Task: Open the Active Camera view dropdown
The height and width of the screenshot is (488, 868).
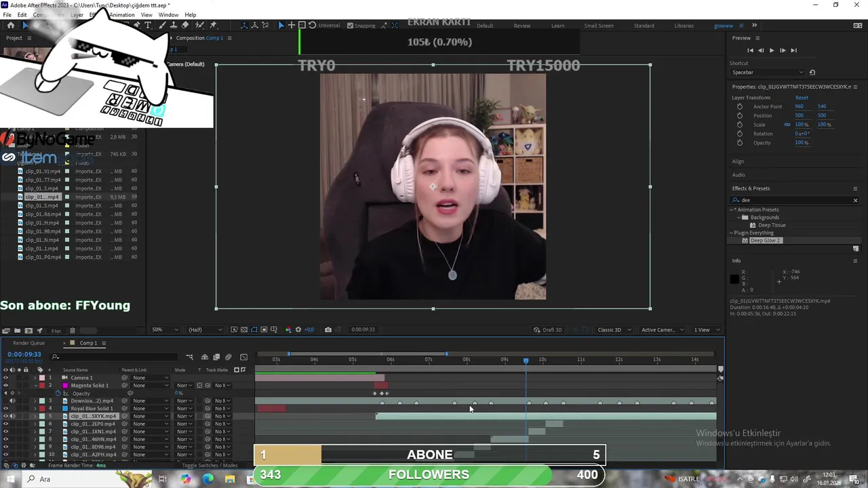Action: click(x=662, y=329)
